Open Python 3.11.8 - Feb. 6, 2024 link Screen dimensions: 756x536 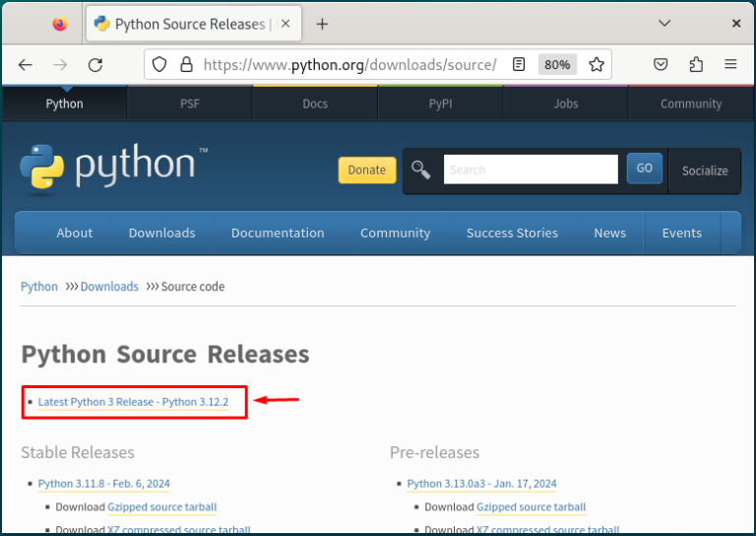pos(104,484)
